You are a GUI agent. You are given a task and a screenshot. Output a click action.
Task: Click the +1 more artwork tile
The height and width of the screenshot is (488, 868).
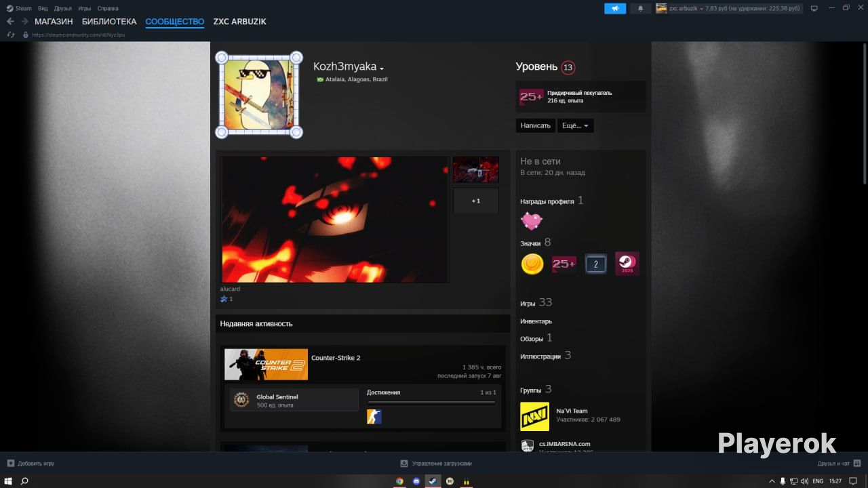476,201
